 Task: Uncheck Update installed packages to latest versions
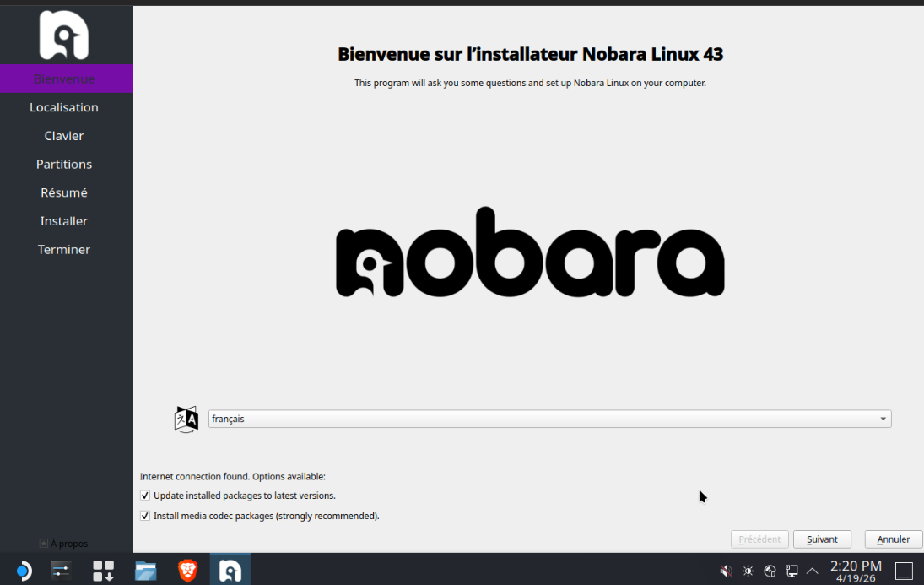(145, 496)
